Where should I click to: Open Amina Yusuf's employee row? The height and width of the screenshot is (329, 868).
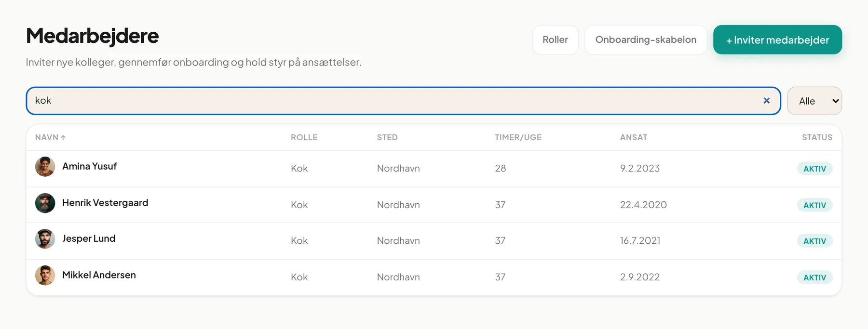[434, 169]
